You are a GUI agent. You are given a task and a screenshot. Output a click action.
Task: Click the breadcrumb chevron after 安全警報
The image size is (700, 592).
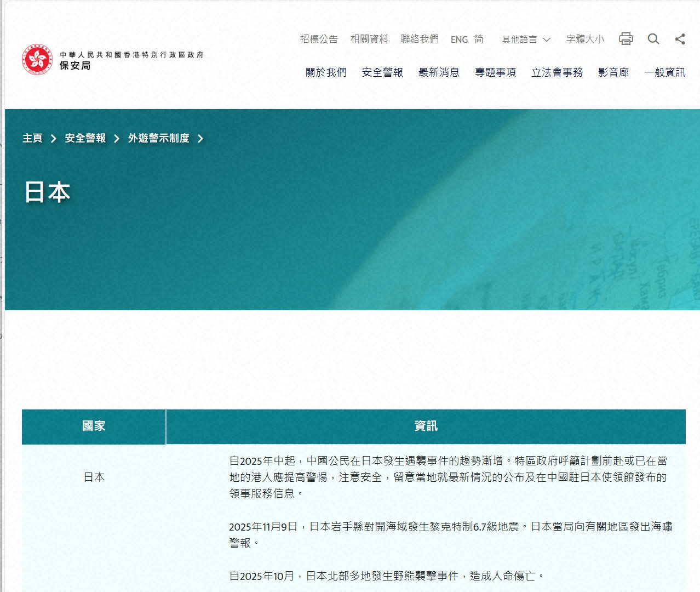point(116,139)
